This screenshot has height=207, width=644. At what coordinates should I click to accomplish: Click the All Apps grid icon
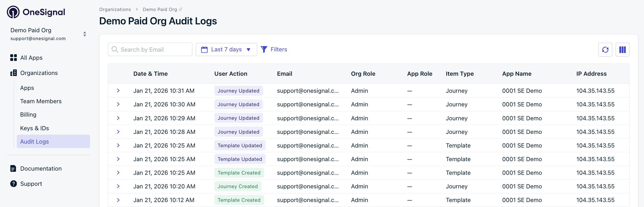tap(13, 58)
